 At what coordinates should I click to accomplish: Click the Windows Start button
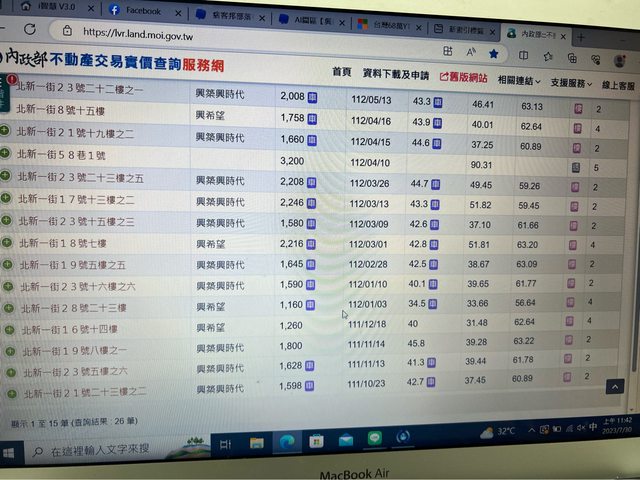point(12,452)
